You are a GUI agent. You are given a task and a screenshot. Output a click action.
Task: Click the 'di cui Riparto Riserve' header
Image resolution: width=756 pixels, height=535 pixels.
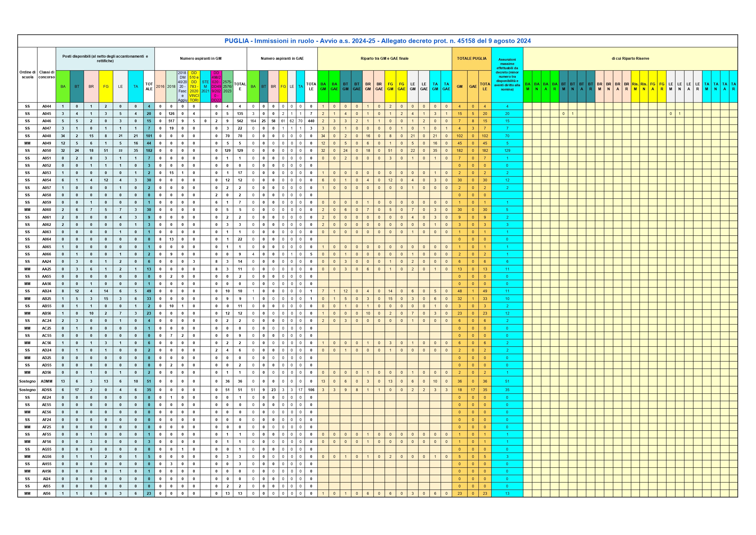630,59
